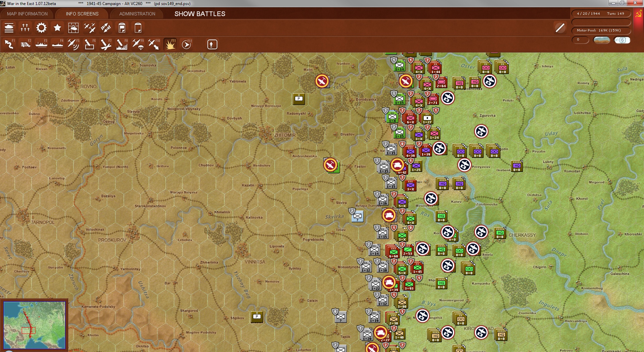This screenshot has width=644, height=352.
Task: Select F9 air transport parachute icon
Action: tap(138, 44)
